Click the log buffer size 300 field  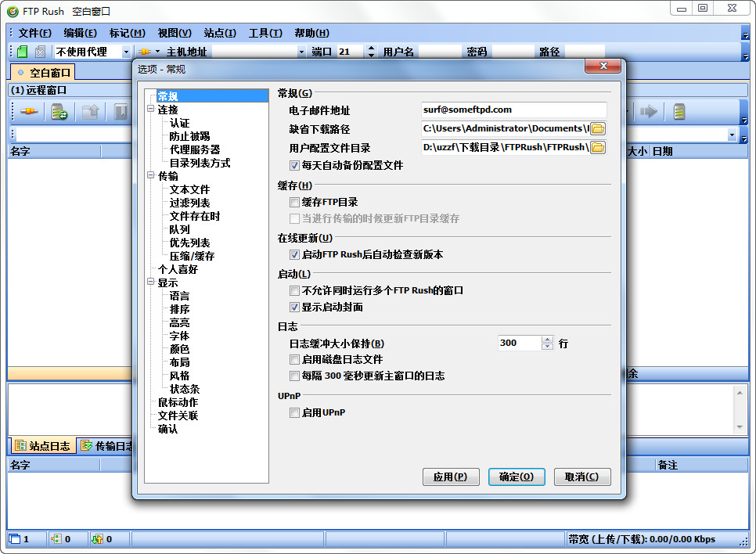coord(520,343)
